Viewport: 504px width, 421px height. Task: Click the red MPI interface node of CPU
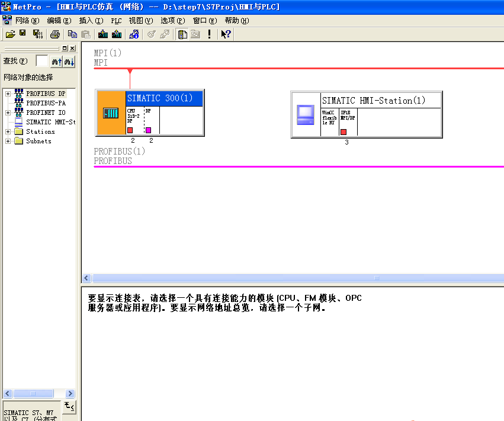coord(130,130)
